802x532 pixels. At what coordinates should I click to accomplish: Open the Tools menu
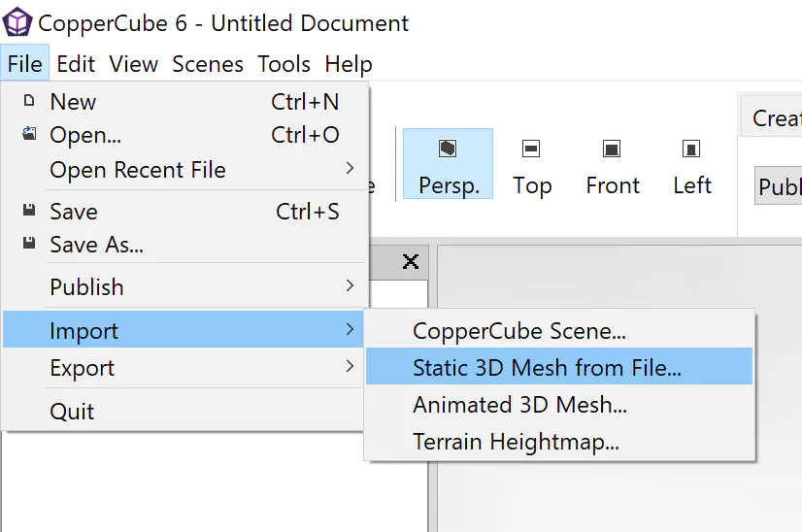[x=284, y=64]
